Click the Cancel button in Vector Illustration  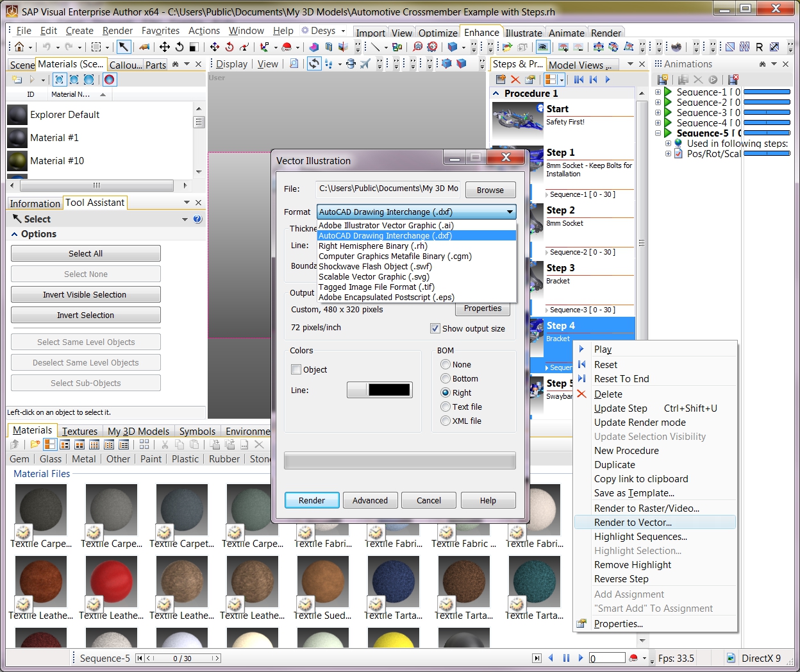click(x=429, y=500)
